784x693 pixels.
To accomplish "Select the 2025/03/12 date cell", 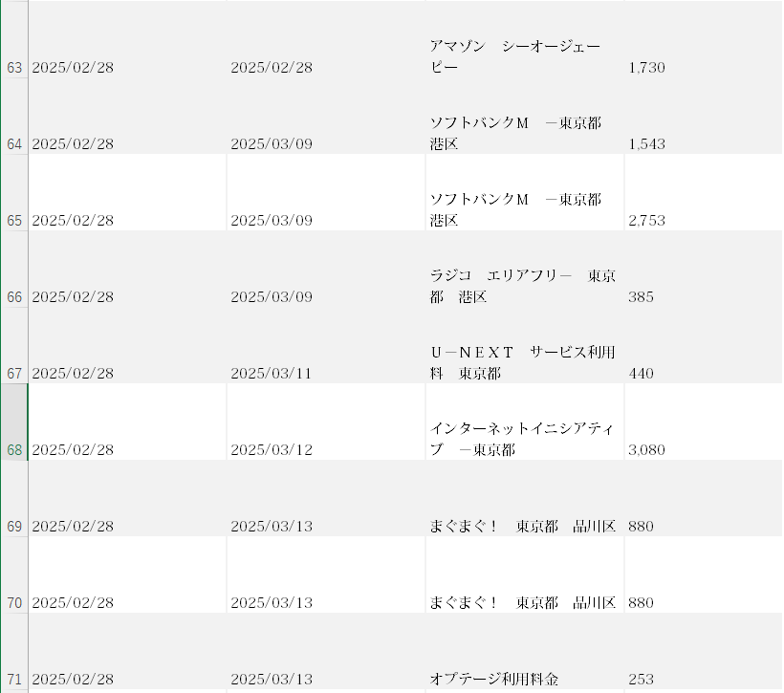I will click(325, 450).
